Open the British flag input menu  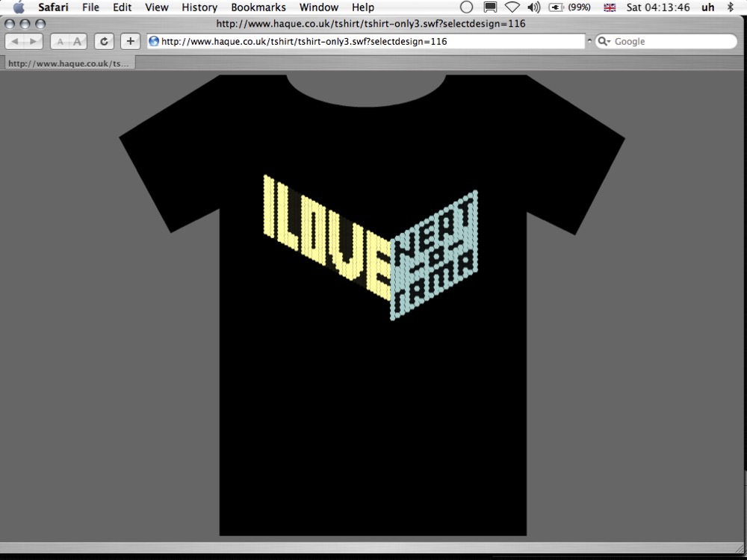[610, 7]
